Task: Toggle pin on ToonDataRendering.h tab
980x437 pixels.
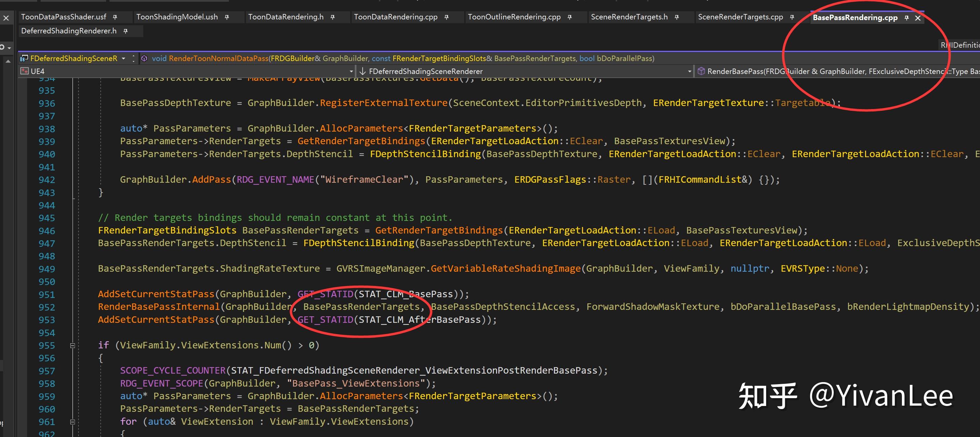Action: coord(333,17)
